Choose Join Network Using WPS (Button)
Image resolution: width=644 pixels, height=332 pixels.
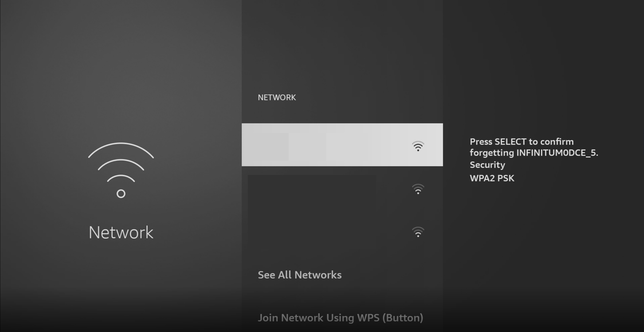pyautogui.click(x=340, y=318)
